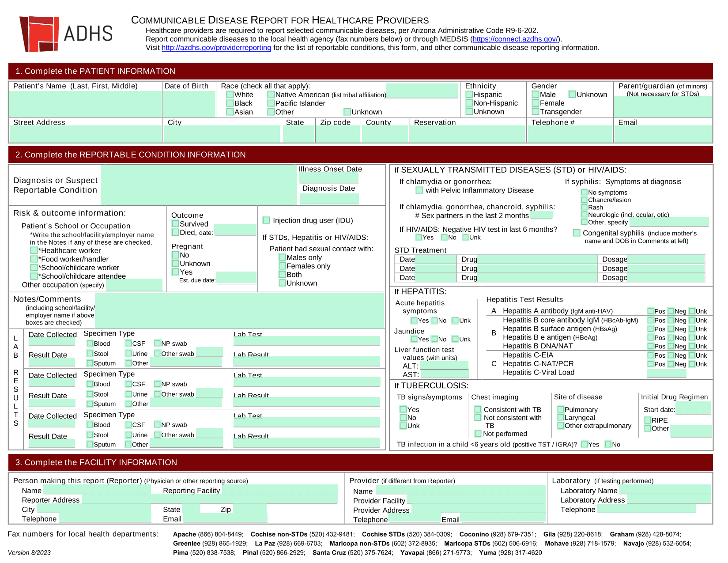
Task: Click the Reporter Address field
Action: [x=210, y=499]
